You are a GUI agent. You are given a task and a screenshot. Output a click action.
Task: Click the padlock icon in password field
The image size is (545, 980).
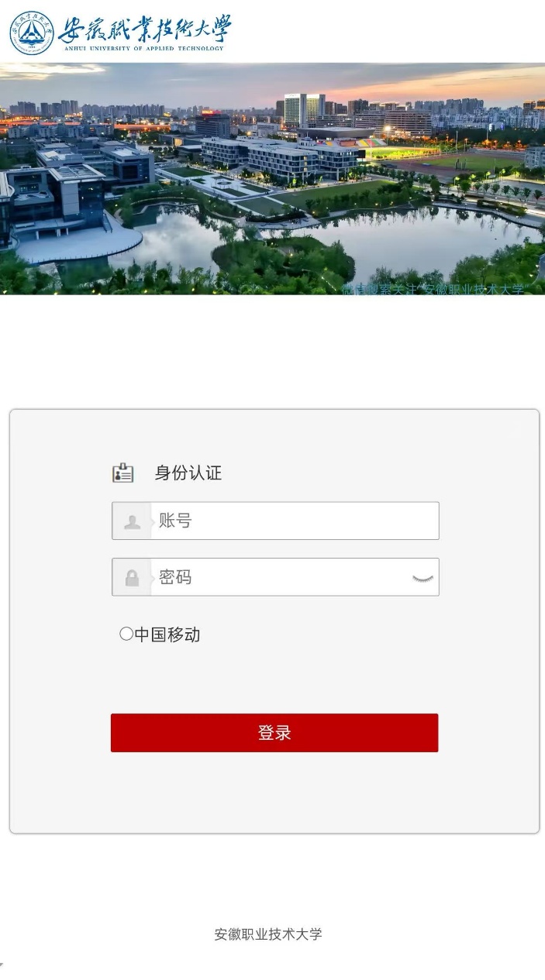click(x=132, y=578)
